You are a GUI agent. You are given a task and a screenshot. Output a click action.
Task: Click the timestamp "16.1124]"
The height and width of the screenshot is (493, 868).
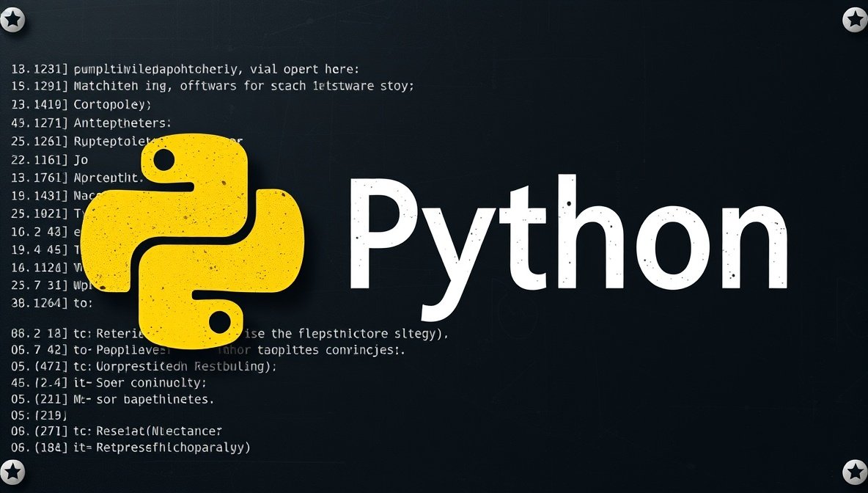[40, 268]
